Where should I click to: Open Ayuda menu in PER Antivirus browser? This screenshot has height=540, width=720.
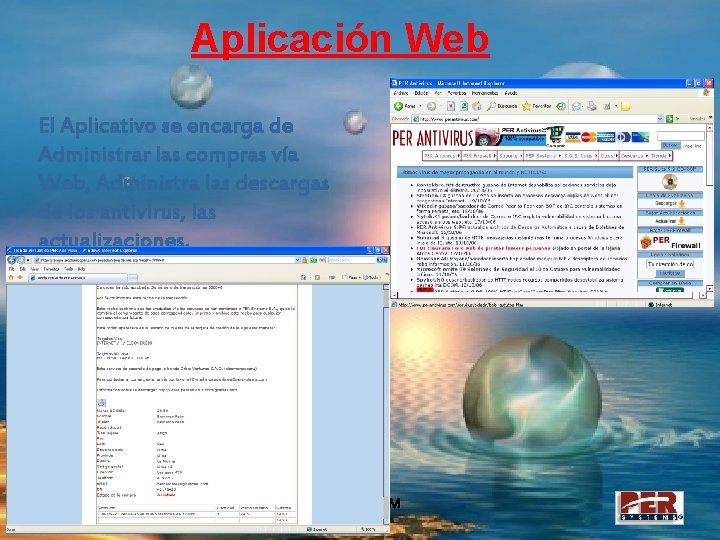(511, 93)
